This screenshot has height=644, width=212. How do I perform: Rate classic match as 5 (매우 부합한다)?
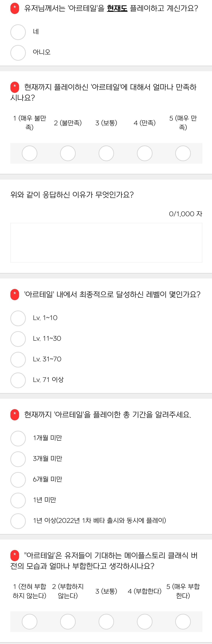coord(183,622)
